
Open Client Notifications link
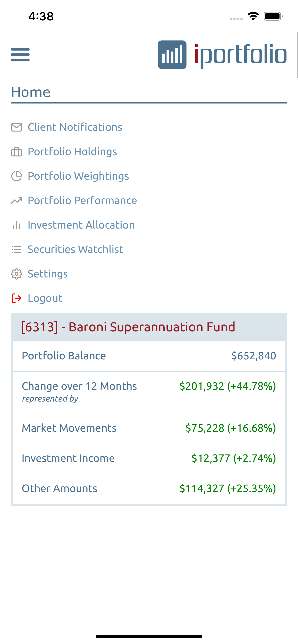point(75,127)
